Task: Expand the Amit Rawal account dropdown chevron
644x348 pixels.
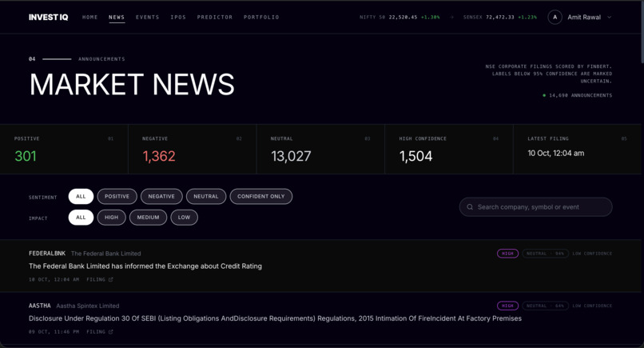Action: click(x=609, y=18)
